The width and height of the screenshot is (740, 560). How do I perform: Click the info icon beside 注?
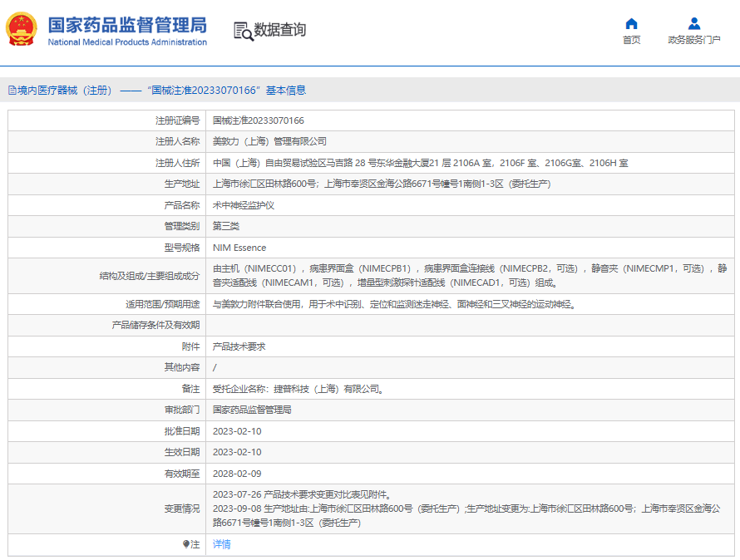pyautogui.click(x=186, y=544)
